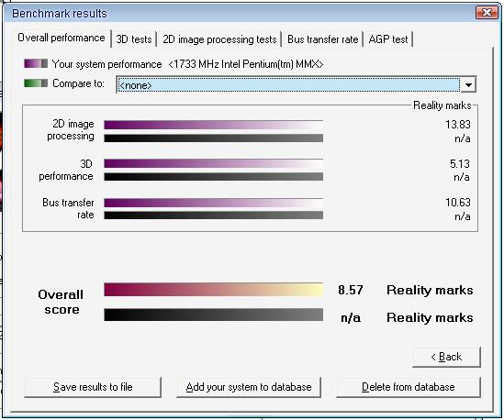Open the 2D image processing tests tab
504x420 pixels.
click(219, 39)
